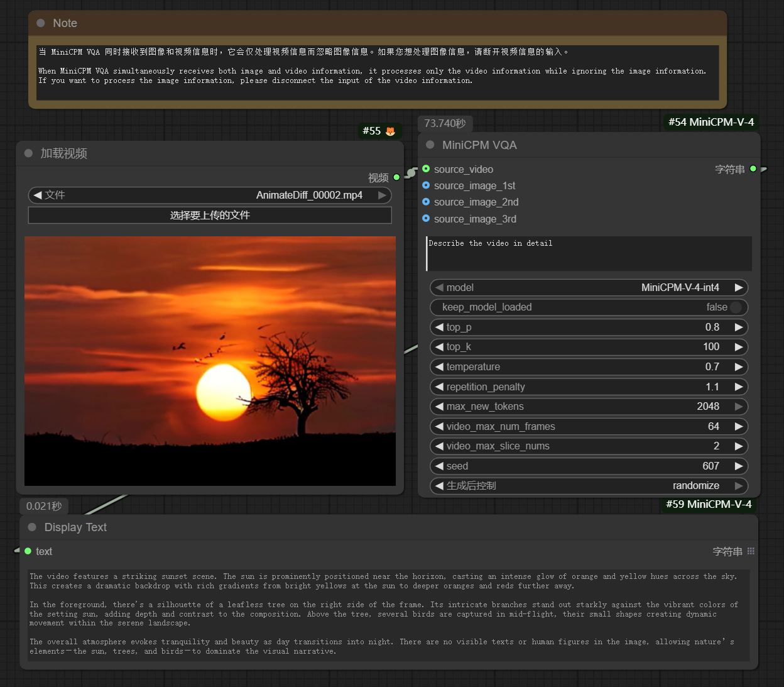Click the 加载视频 node title
The height and width of the screenshot is (687, 784).
(x=63, y=153)
